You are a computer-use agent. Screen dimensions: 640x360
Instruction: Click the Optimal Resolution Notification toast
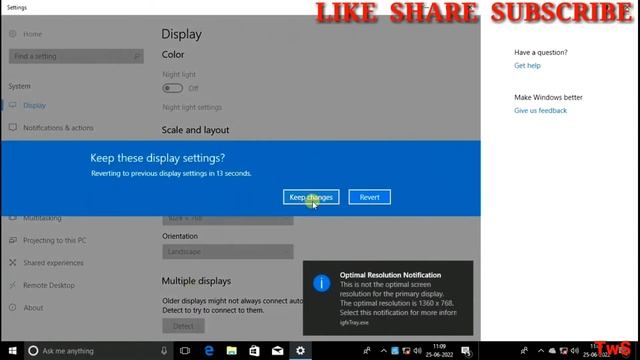388,298
